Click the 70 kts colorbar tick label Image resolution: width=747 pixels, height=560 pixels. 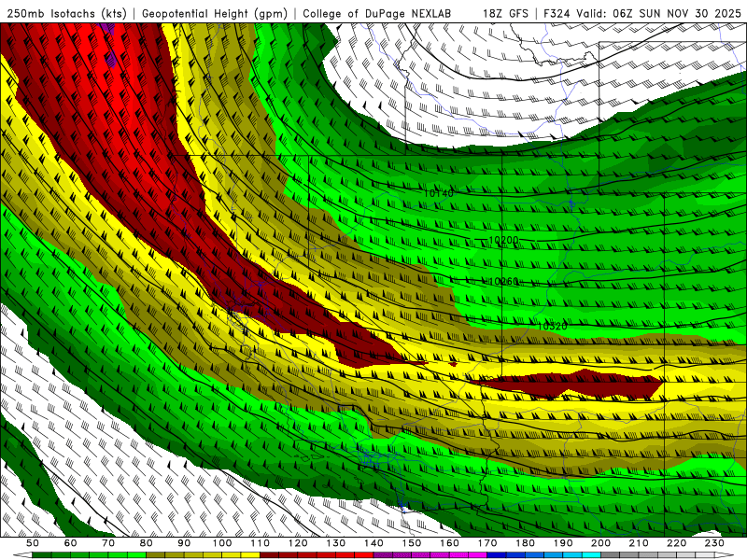[x=108, y=543]
